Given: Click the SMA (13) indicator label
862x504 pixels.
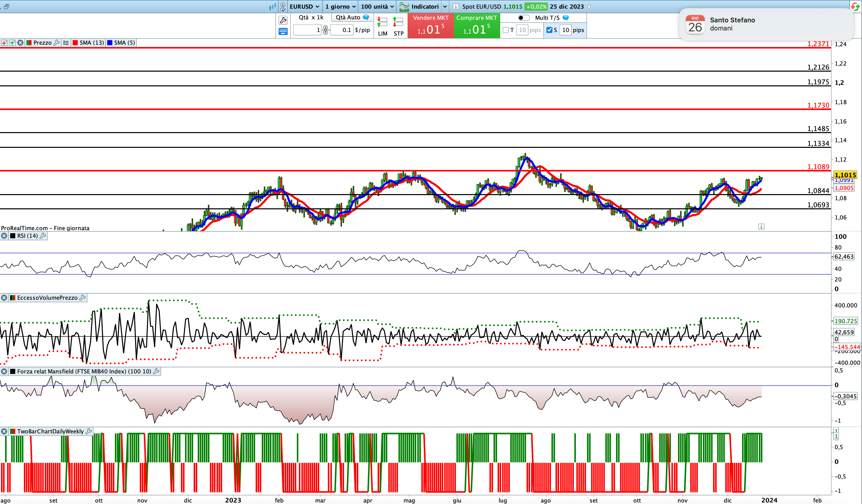Looking at the screenshot, I should 92,43.
